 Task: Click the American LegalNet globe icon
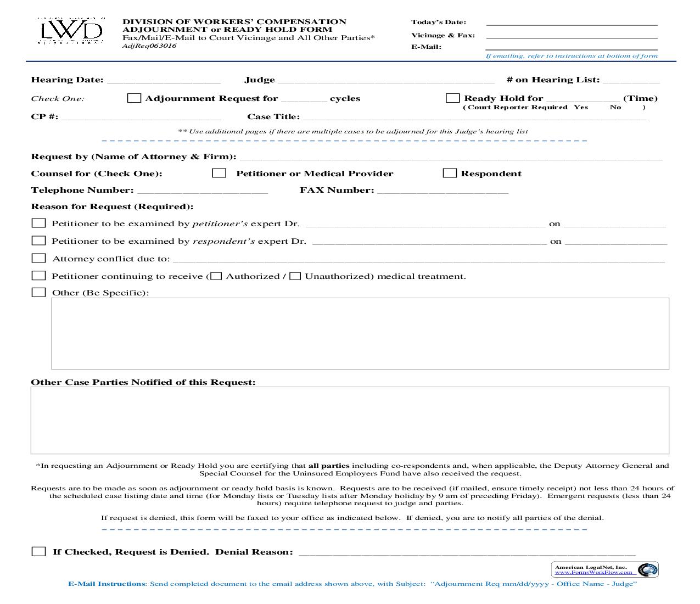click(x=647, y=571)
